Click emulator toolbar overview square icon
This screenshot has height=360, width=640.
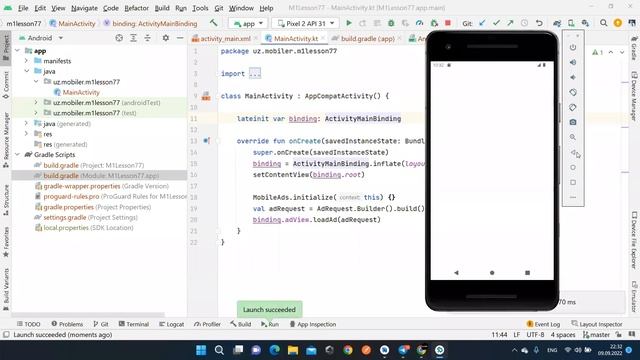coord(573,182)
